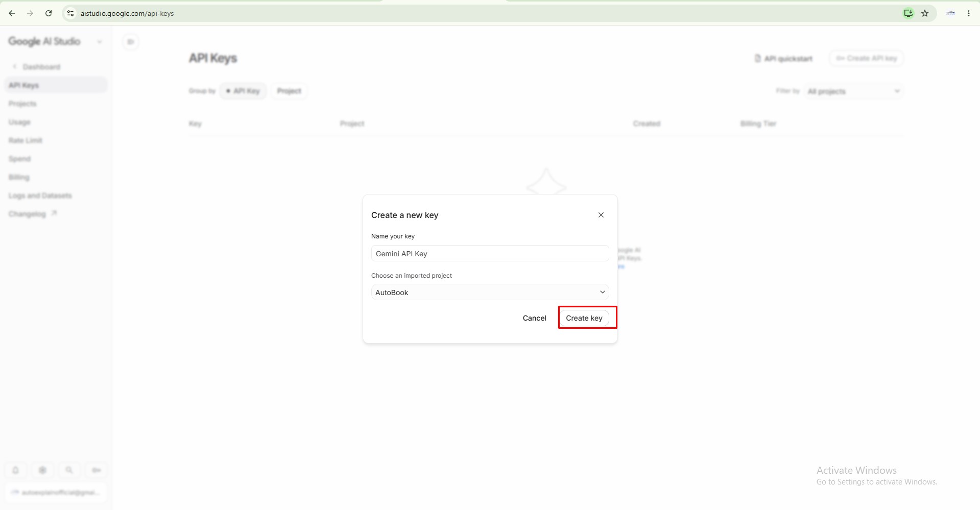980x510 pixels.
Task: Open Rate Limit in the sidebar
Action: 26,140
